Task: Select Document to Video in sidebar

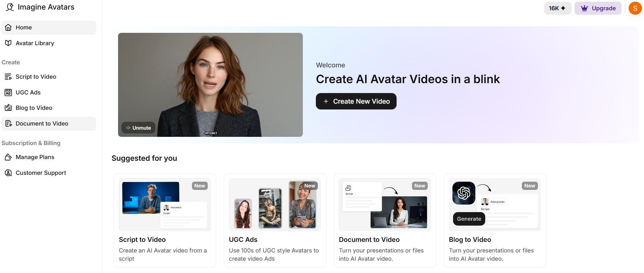Action: [49, 123]
